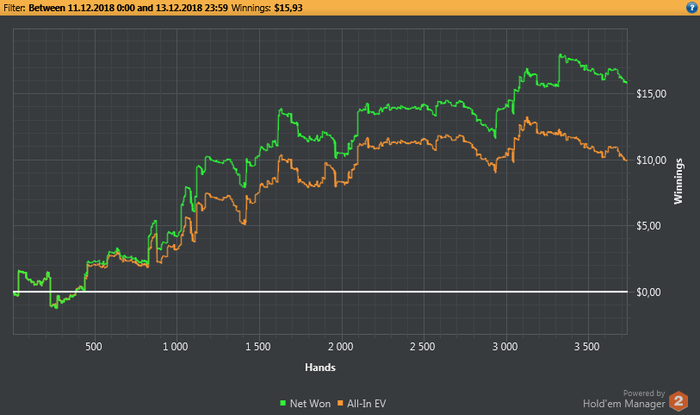Toggle the green Net Won legend swatch
The width and height of the screenshot is (700, 415).
(x=283, y=403)
